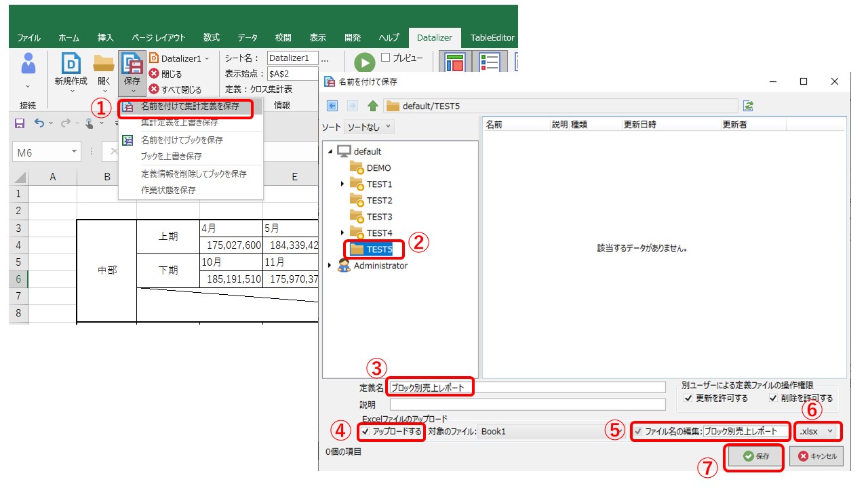Cancel the dialog with the キャンセル button
Image resolution: width=868 pixels, height=488 pixels.
[x=816, y=457]
